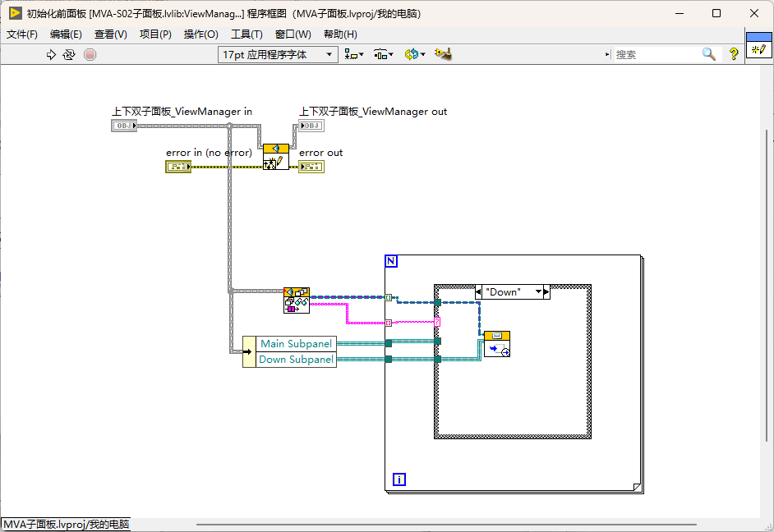The height and width of the screenshot is (532, 774).
Task: Click the horizontal scrollbar at bottom
Action: (446, 525)
